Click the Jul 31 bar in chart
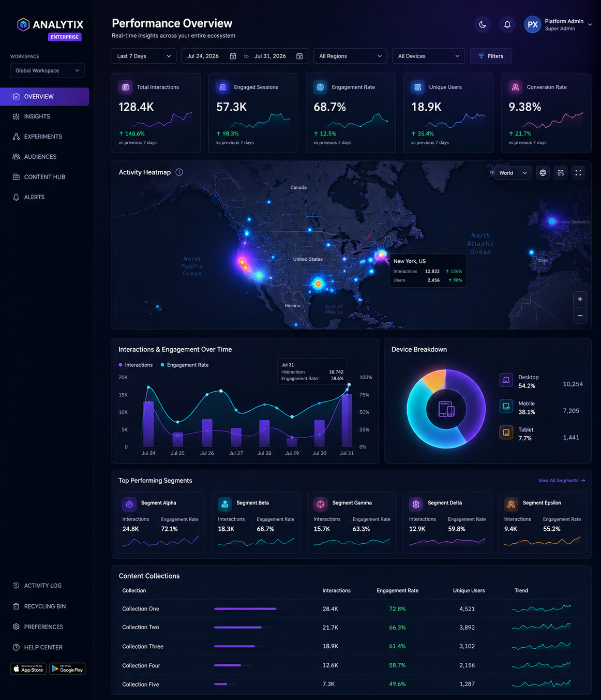 point(347,420)
